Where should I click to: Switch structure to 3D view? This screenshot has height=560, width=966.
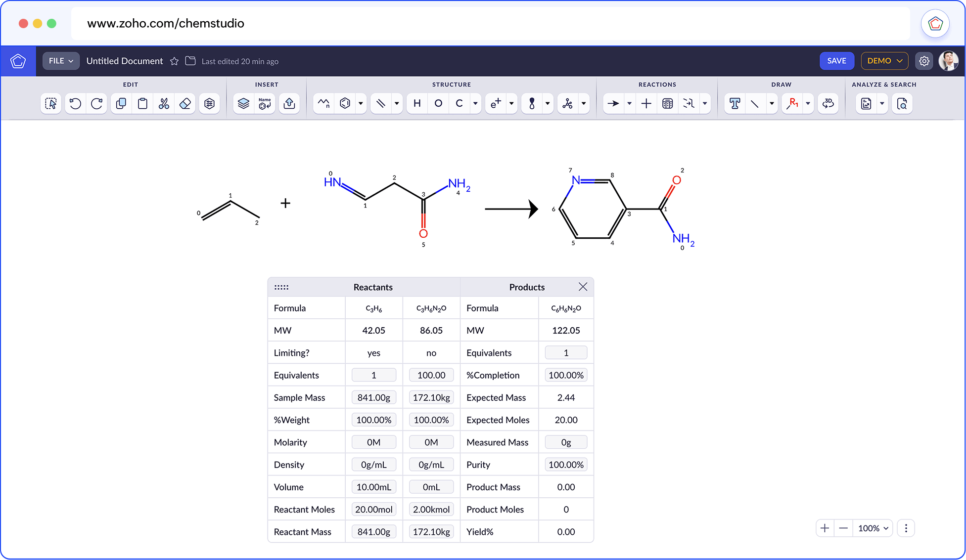point(828,103)
